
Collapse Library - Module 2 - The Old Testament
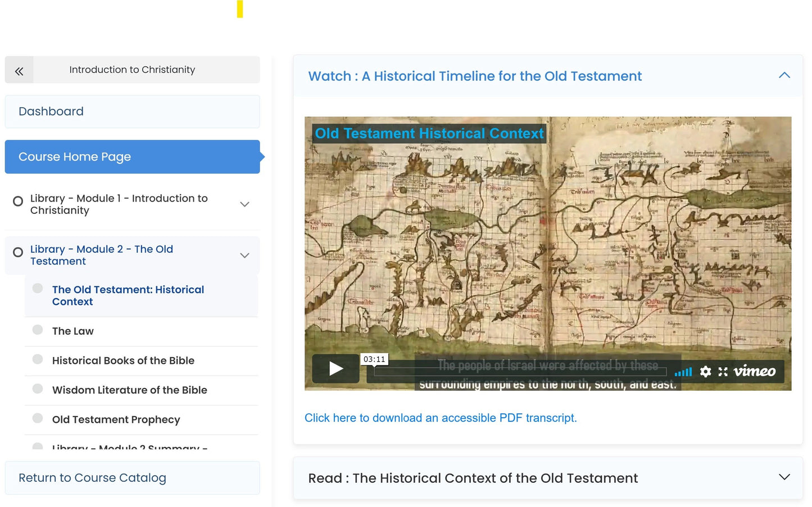[244, 255]
